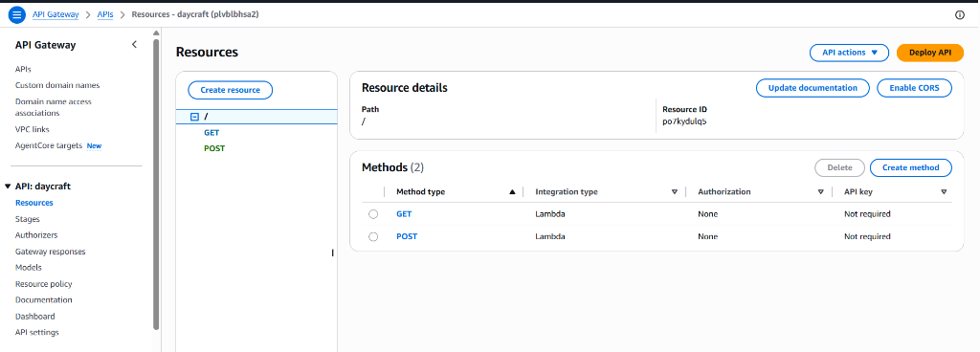Open Resource policy in sidebar

click(44, 283)
